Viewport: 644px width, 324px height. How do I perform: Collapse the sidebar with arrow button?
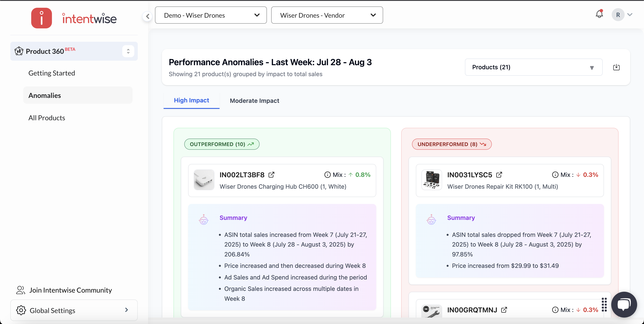point(147,16)
